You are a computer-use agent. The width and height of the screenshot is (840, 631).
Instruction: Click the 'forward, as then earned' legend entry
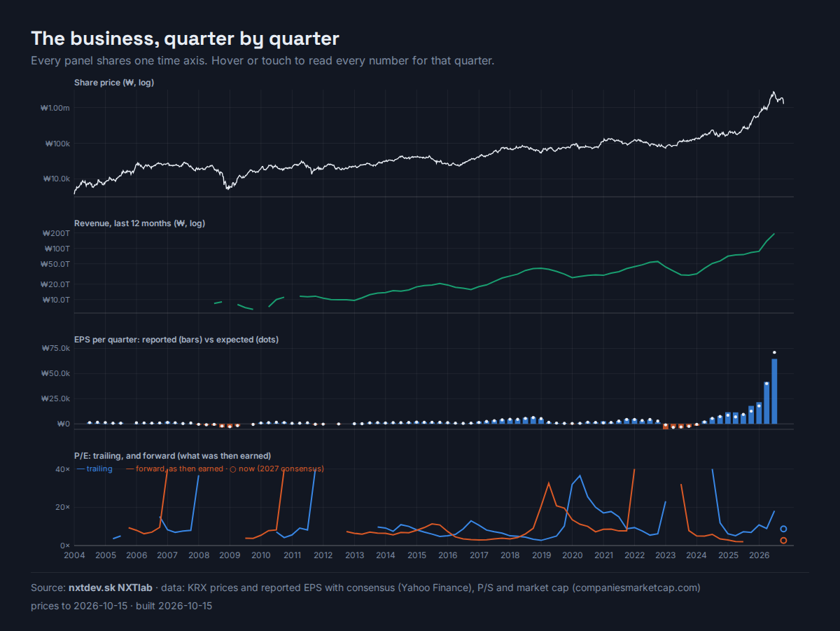(174, 469)
